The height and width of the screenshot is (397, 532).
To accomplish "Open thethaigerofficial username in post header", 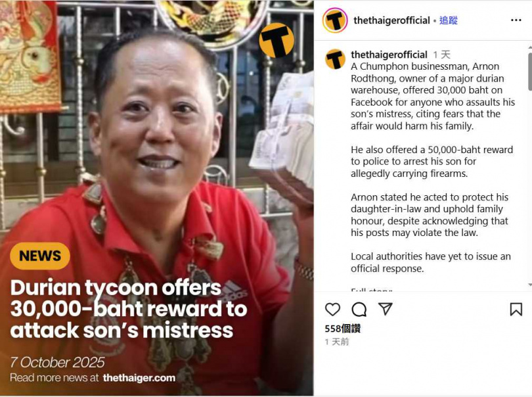I will pyautogui.click(x=391, y=20).
